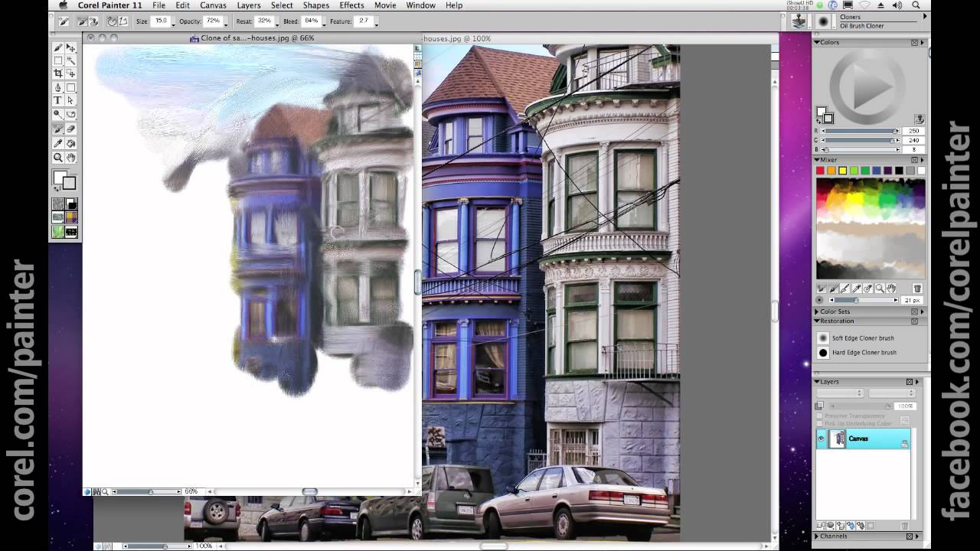Image resolution: width=980 pixels, height=551 pixels.
Task: Select the Eraser tool
Action: pos(71,129)
